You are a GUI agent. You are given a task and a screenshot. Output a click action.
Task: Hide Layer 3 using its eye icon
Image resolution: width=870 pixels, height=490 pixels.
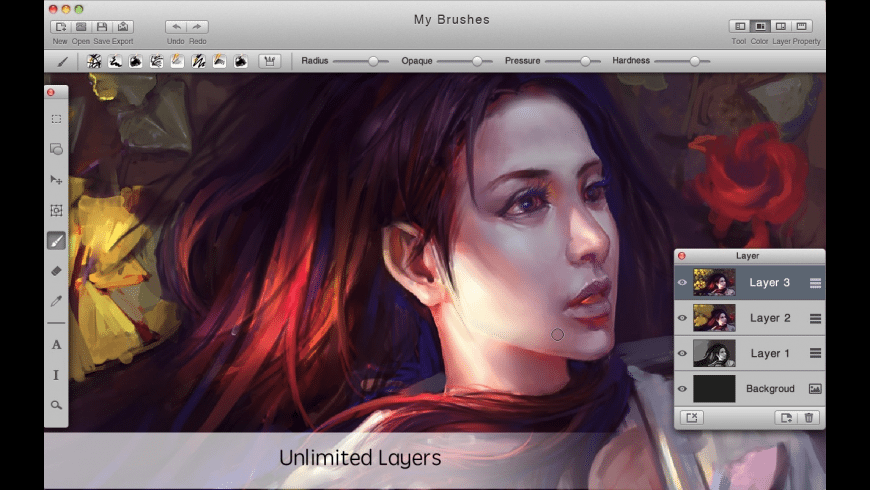[682, 283]
